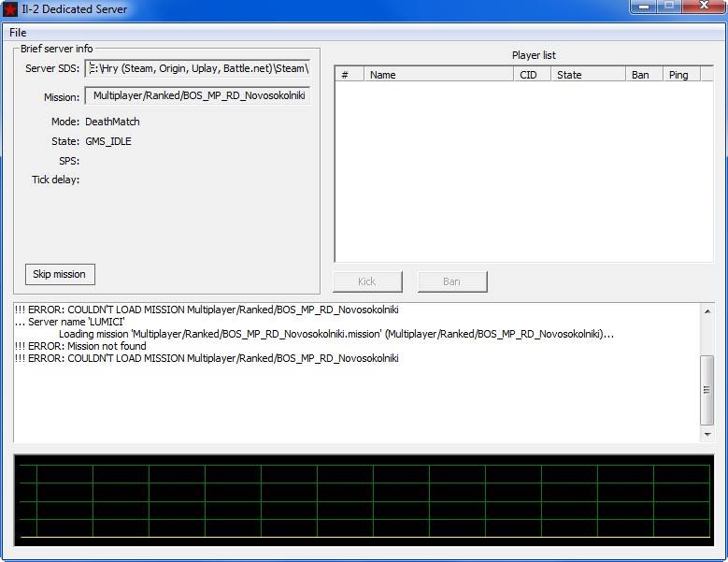Click the Il-2 red star title icon
Image resolution: width=728 pixels, height=562 pixels.
[x=9, y=9]
